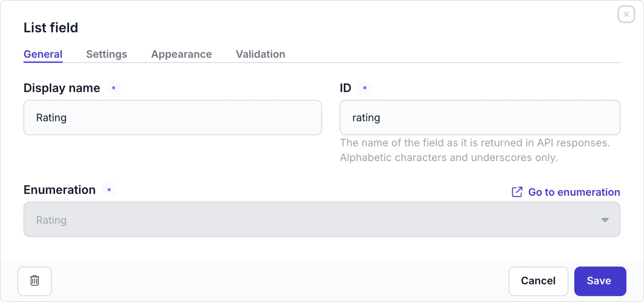Click the asterisk next to Display name
The height and width of the screenshot is (302, 644).
point(113,88)
